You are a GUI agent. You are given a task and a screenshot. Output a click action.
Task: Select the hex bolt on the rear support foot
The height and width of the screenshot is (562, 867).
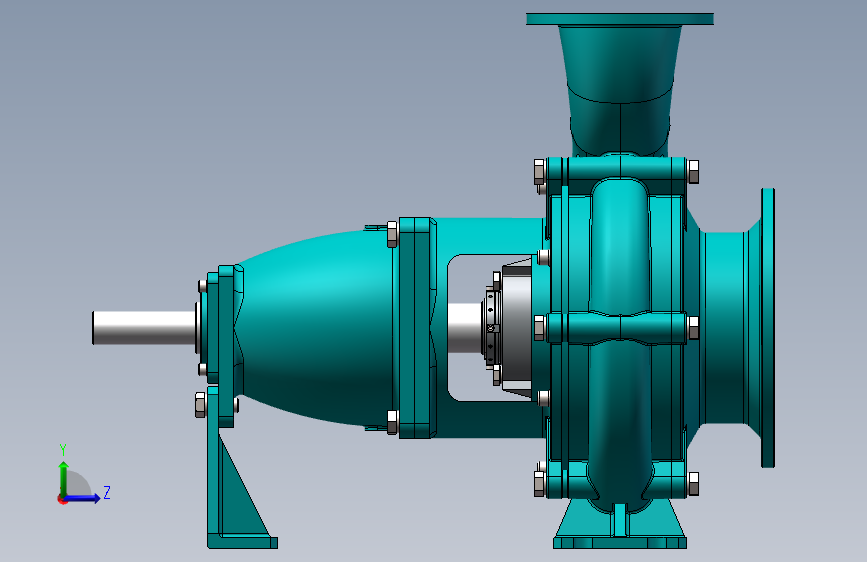click(x=200, y=405)
